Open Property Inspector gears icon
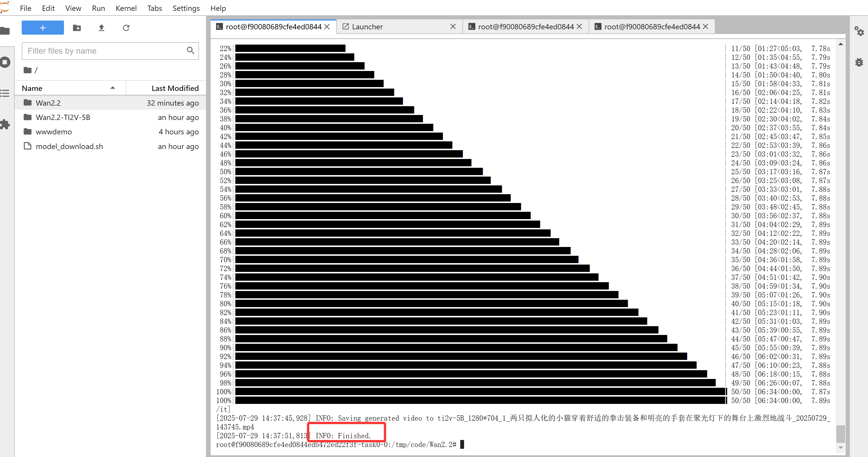 pyautogui.click(x=859, y=31)
